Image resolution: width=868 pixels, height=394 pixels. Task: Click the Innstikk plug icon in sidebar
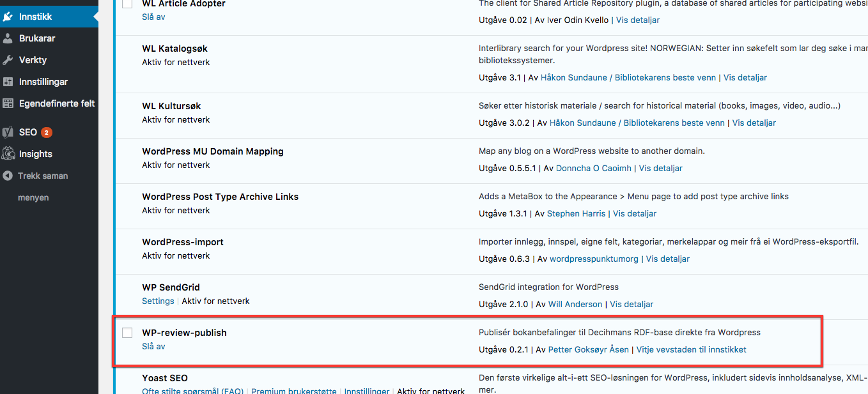[8, 17]
